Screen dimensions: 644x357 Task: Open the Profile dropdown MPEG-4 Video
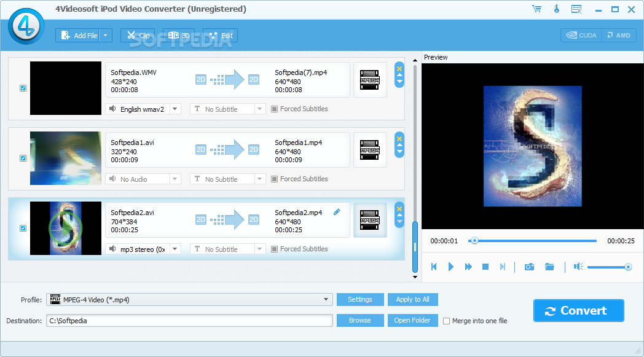click(189, 299)
